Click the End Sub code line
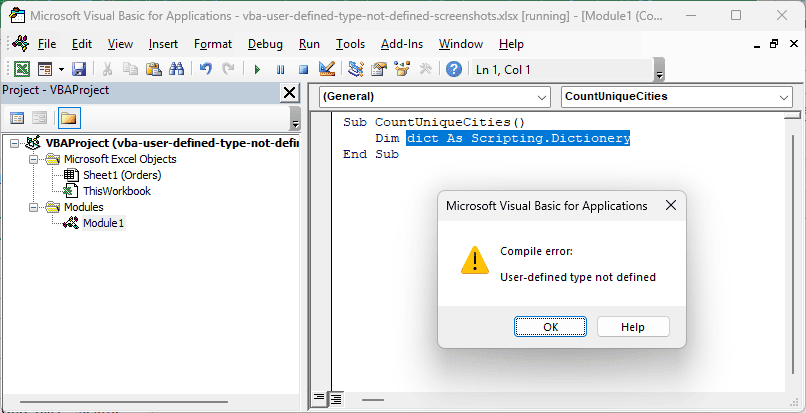The height and width of the screenshot is (413, 806). tap(371, 154)
